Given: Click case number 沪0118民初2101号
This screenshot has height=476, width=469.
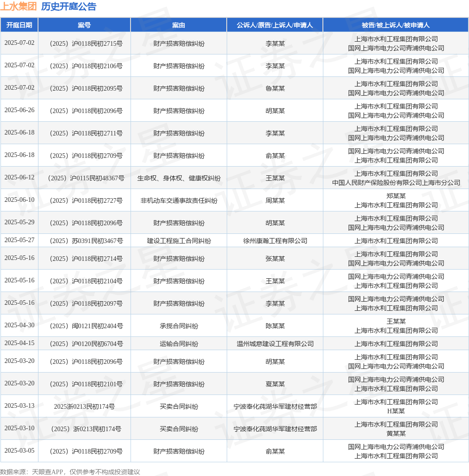Looking at the screenshot, I should tap(86, 384).
